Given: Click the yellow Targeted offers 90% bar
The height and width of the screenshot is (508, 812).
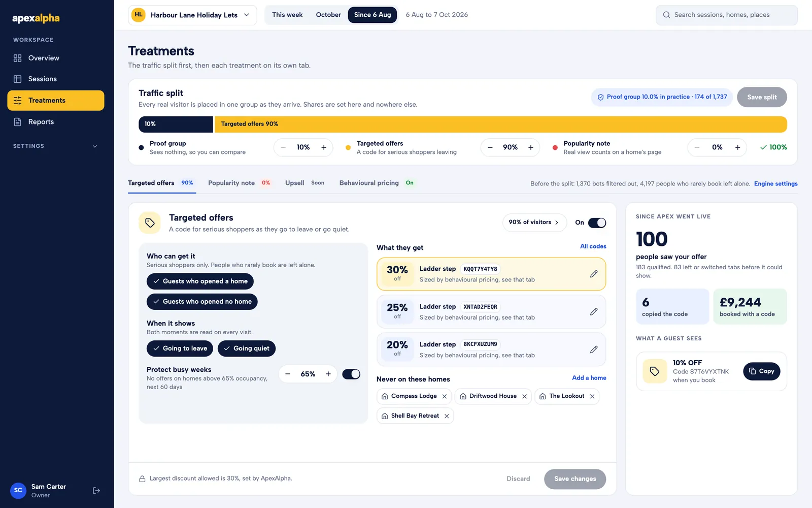Looking at the screenshot, I should click(x=501, y=124).
